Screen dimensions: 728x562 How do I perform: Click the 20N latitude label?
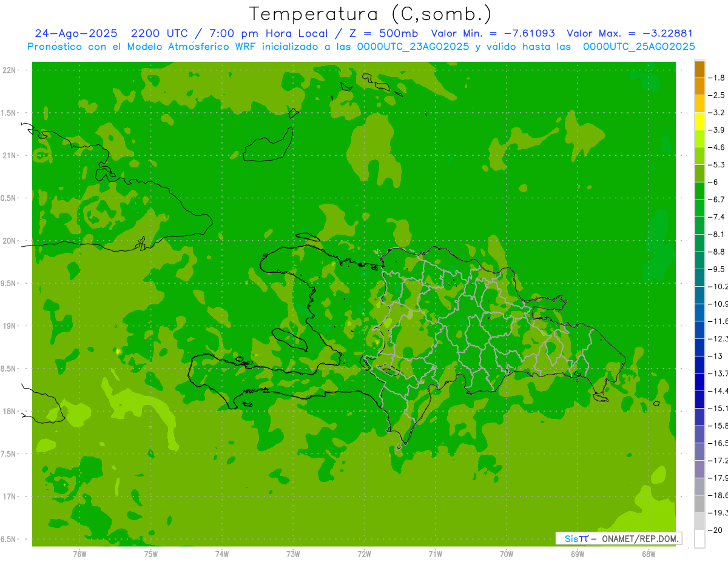click(9, 241)
